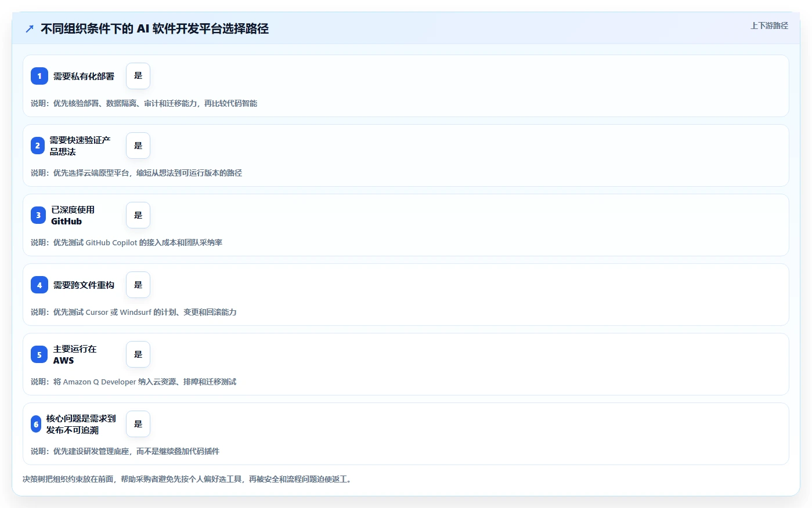812x508 pixels.
Task: Click the note about GitHub Copilot 接入成本
Action: click(x=127, y=242)
